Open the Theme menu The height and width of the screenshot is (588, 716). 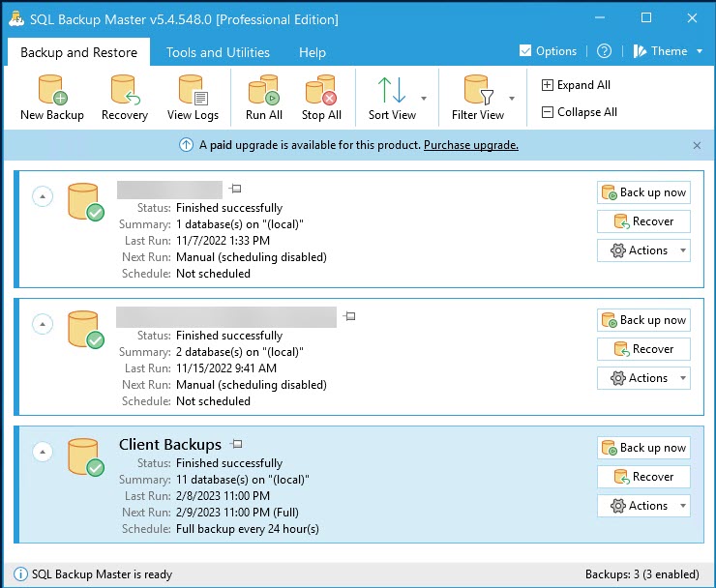pyautogui.click(x=668, y=50)
